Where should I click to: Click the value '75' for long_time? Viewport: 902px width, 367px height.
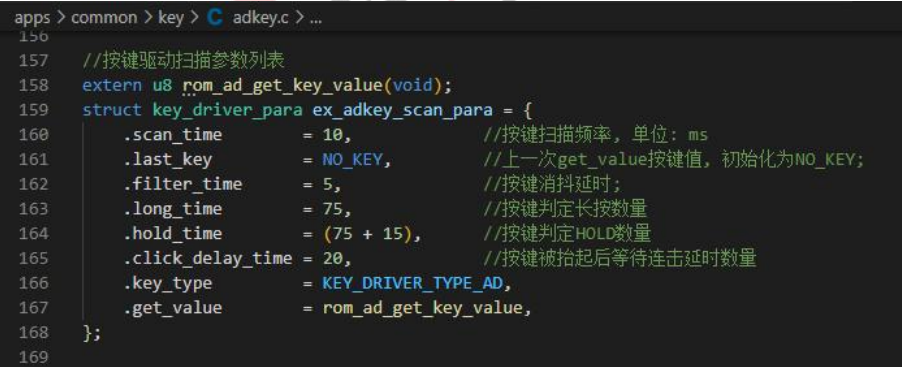(332, 209)
